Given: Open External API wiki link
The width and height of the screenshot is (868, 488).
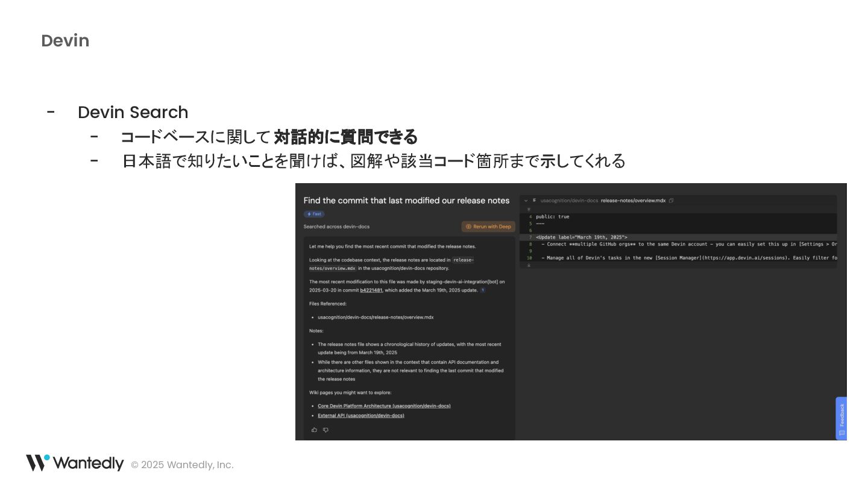Looking at the screenshot, I should point(361,416).
